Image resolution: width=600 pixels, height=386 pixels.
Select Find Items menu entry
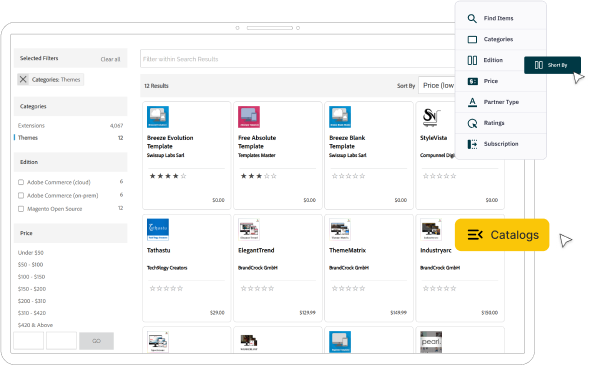click(x=501, y=18)
